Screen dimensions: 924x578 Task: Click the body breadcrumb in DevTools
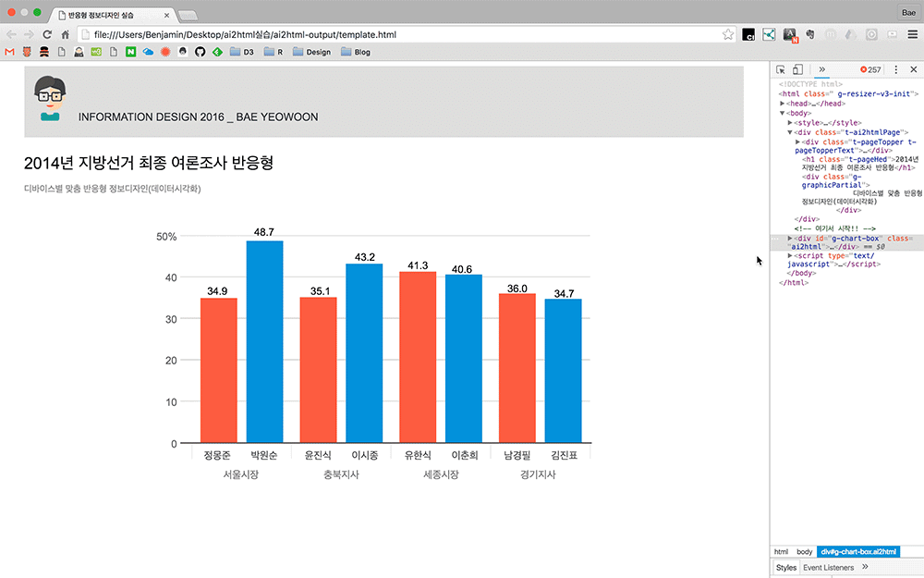coord(804,552)
